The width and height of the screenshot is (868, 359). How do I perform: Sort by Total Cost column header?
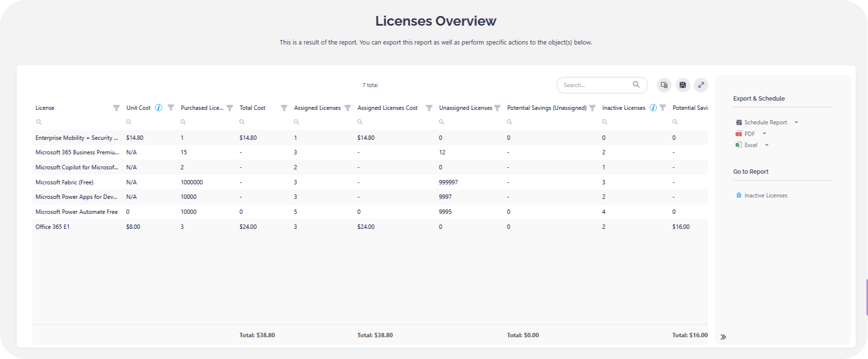point(252,108)
